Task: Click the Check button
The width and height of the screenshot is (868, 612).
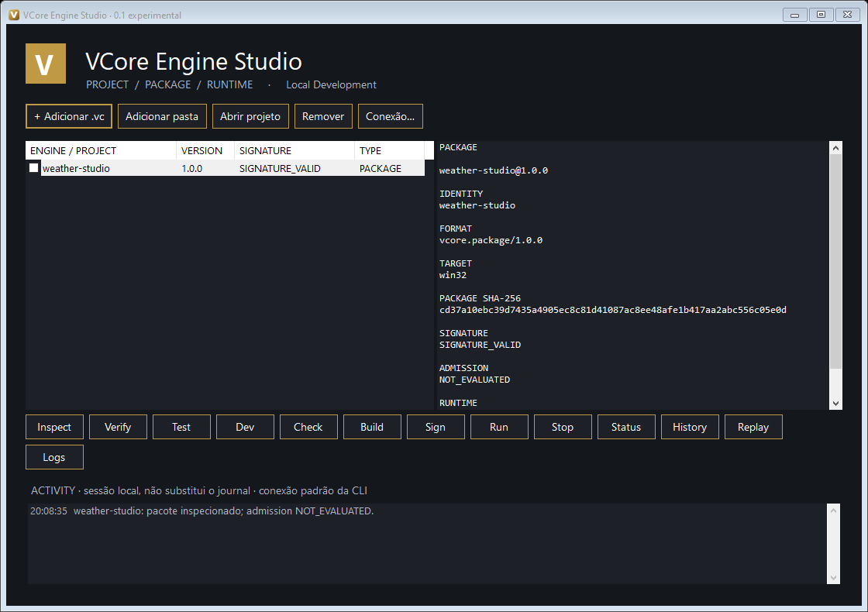Action: (x=308, y=427)
